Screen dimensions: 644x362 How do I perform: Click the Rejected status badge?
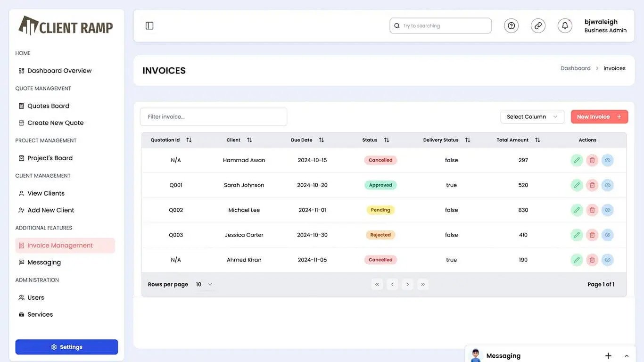coord(380,235)
